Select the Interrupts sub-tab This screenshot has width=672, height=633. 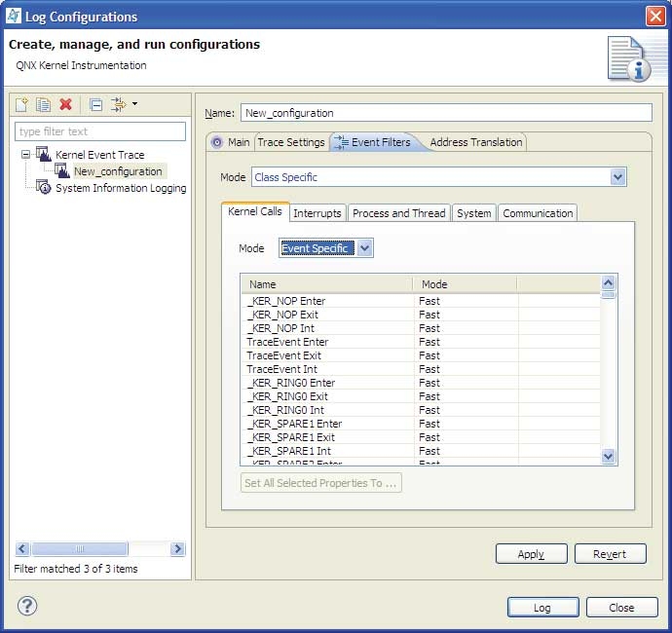(317, 213)
